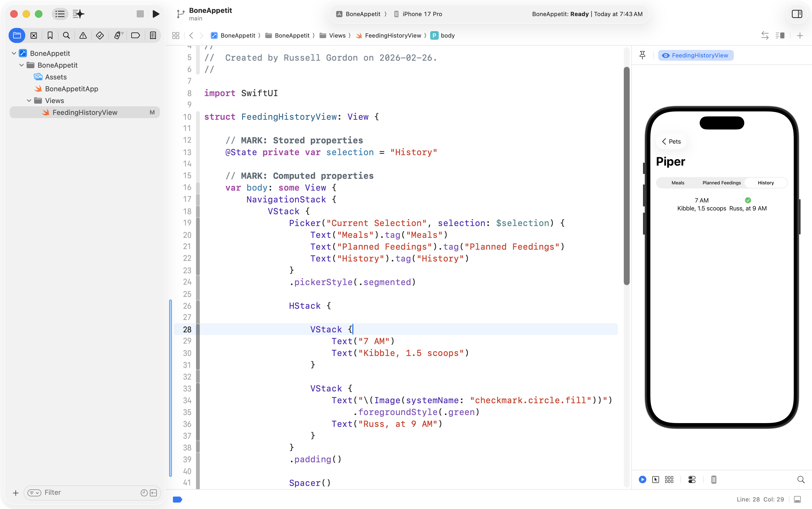Click the editor vertical scrollbar
Screen dimensions: 812x509
click(626, 175)
